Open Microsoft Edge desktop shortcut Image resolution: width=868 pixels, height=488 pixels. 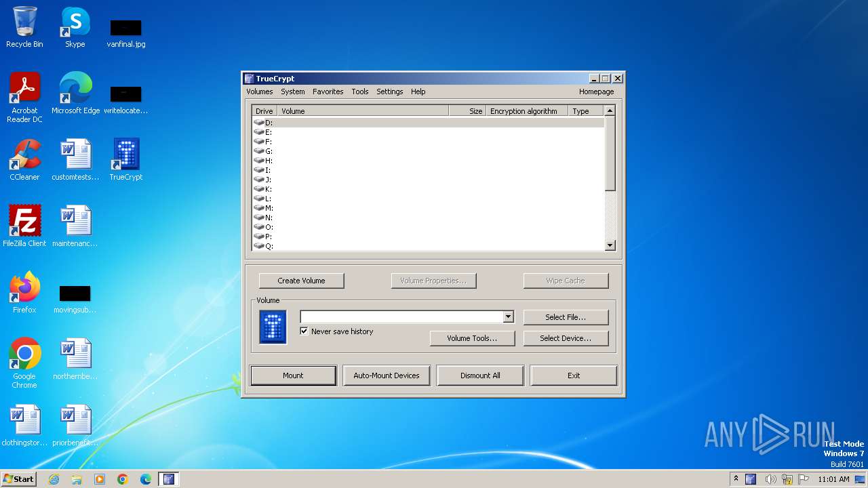(x=75, y=94)
